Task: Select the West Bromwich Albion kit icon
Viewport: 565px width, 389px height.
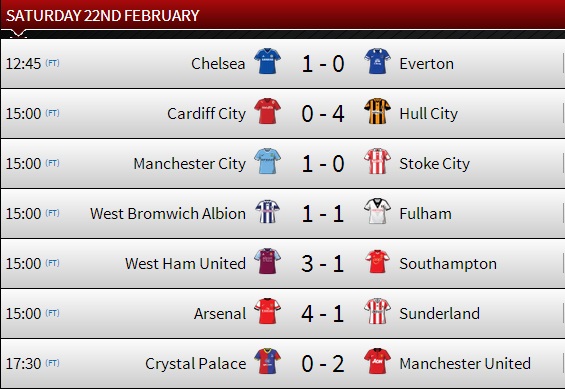Action: pos(267,211)
